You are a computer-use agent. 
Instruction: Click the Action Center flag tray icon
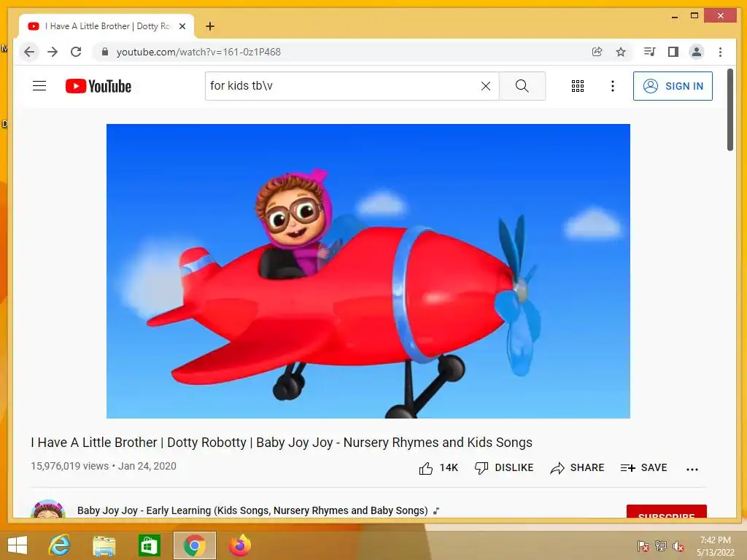(x=643, y=545)
